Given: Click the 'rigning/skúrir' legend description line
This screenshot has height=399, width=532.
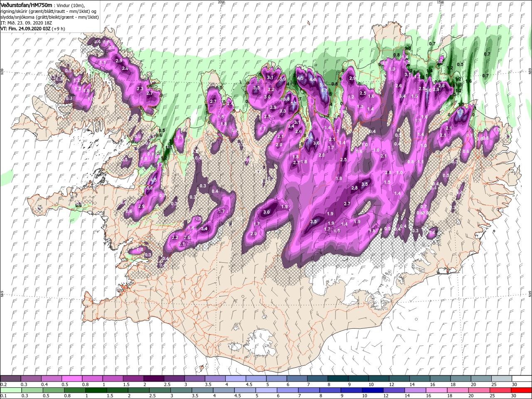Looking at the screenshot, I should click(x=48, y=11).
